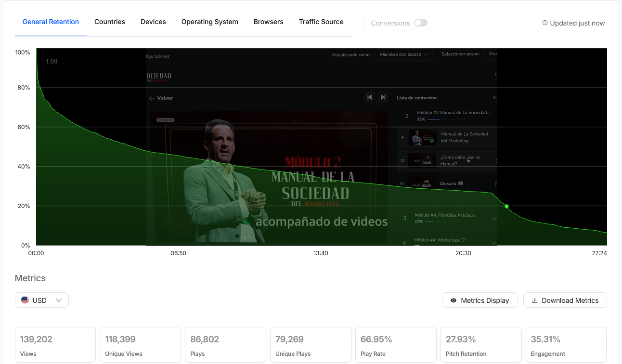Viewport: 622px width, 364px height.
Task: Open the Miembro con acceso dropdown in preview
Action: (x=403, y=54)
